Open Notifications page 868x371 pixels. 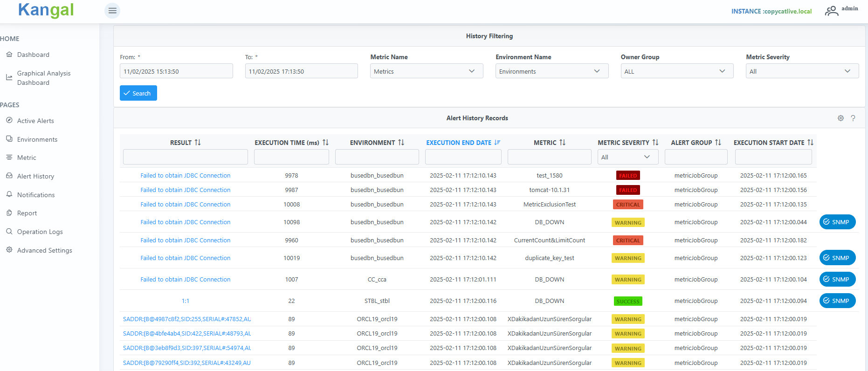36,195
